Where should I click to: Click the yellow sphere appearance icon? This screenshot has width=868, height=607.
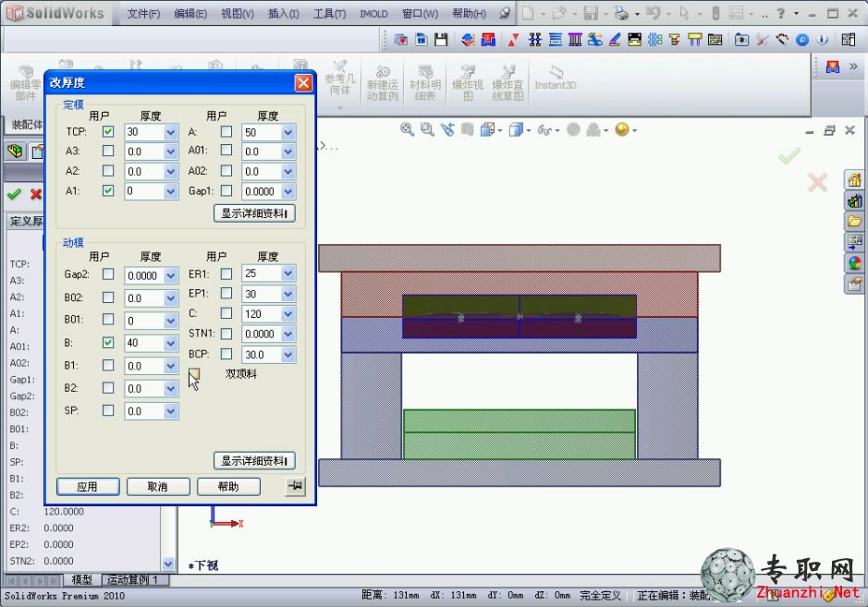622,129
